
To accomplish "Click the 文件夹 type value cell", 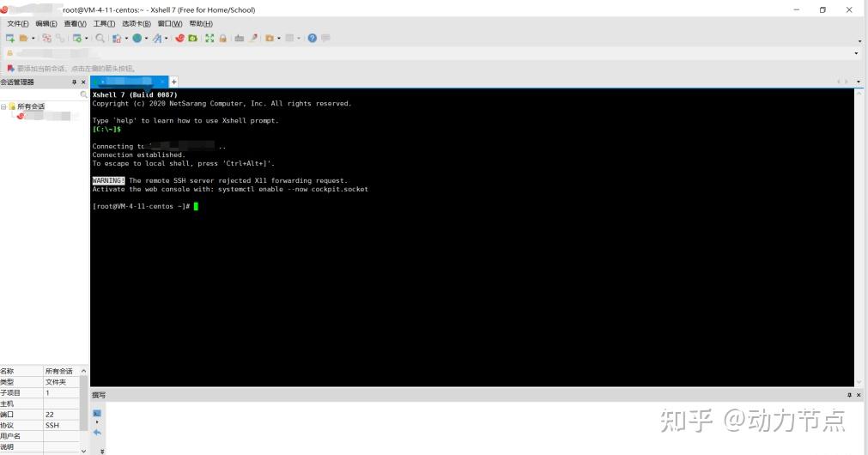I will 62,382.
